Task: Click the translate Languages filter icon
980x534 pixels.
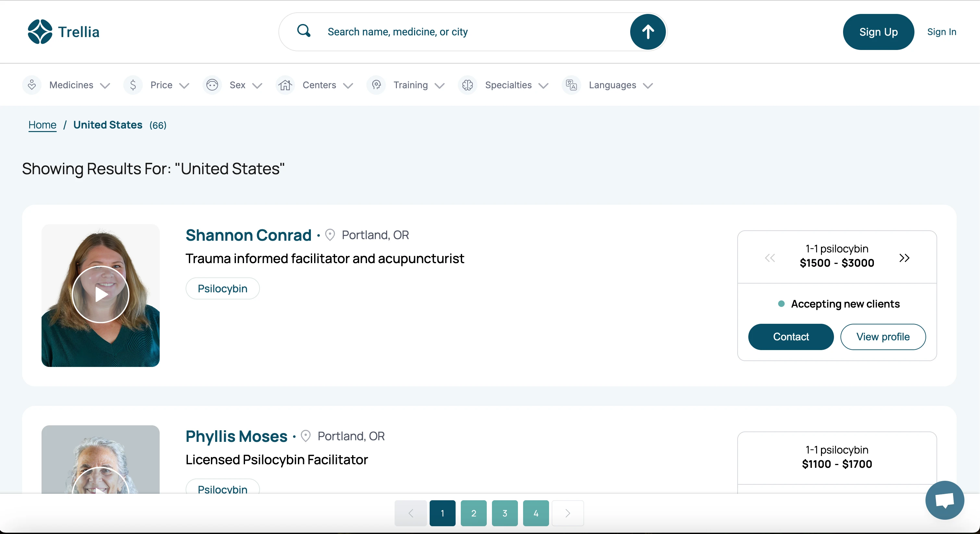Action: pos(571,85)
